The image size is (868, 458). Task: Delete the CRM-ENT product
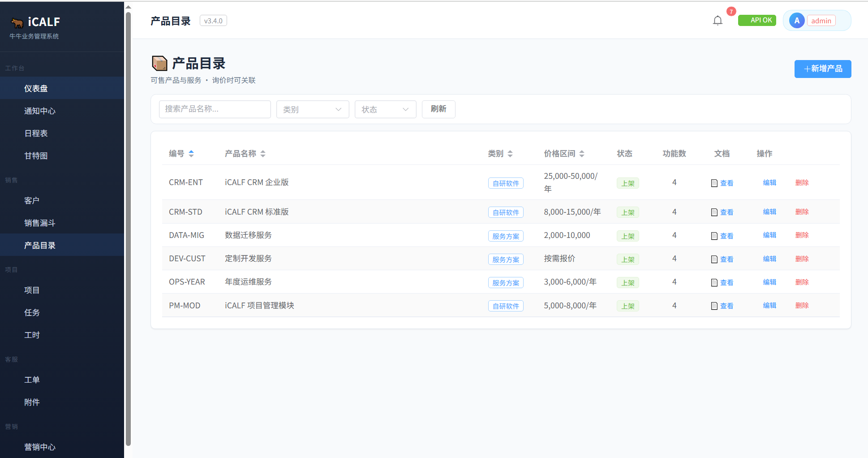tap(802, 182)
